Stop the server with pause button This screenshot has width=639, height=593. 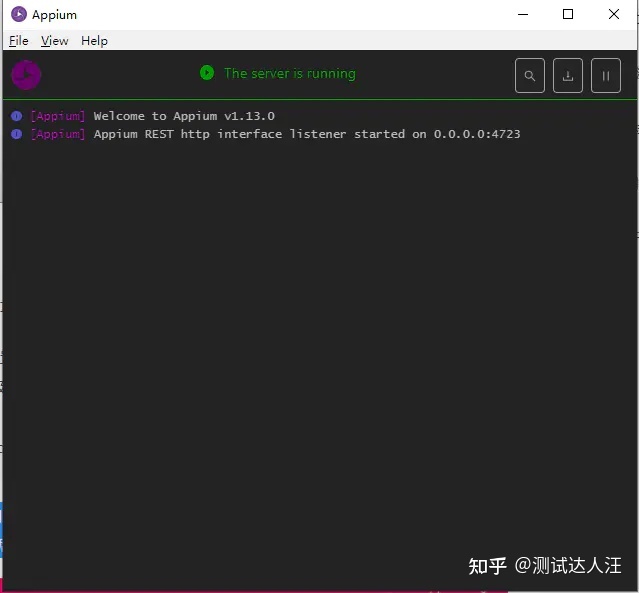pyautogui.click(x=606, y=76)
